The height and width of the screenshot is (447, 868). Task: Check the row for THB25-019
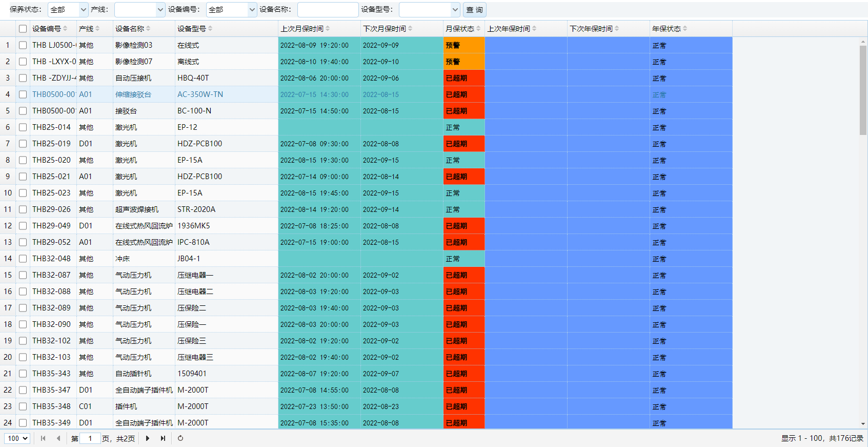[x=23, y=144]
